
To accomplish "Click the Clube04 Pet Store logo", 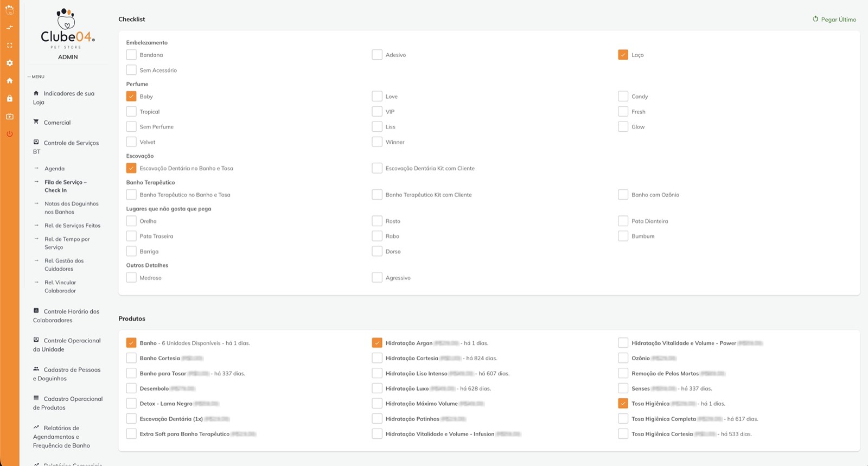I will (68, 28).
